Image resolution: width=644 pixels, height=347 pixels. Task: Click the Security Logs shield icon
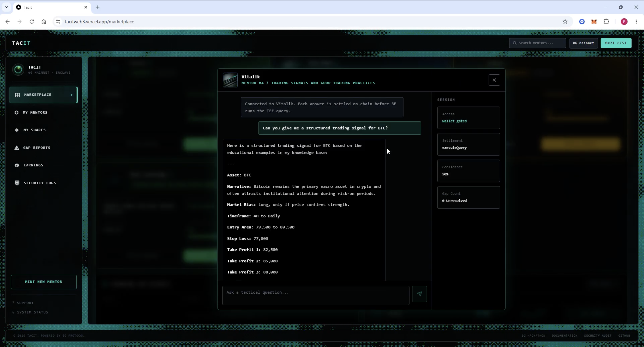click(17, 183)
